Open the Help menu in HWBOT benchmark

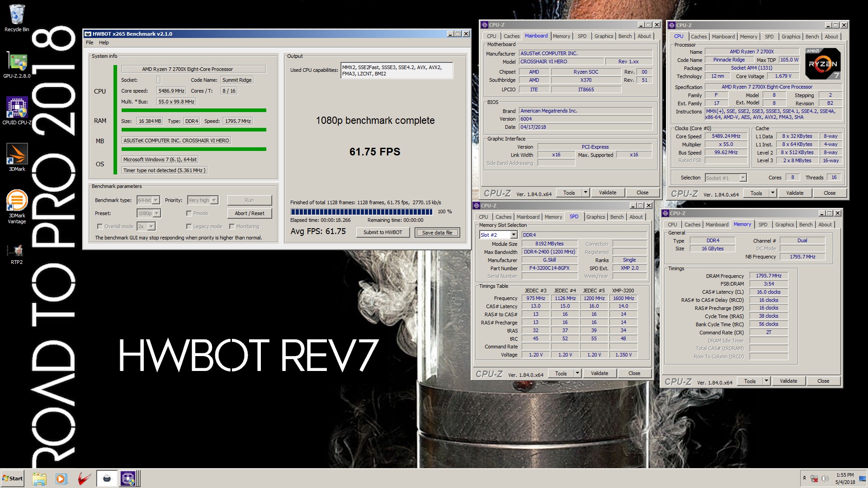pos(104,42)
